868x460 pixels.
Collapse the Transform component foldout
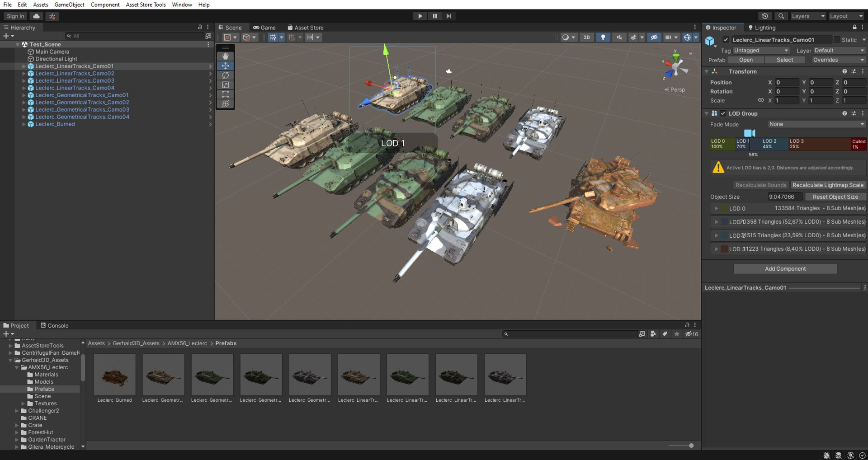click(707, 71)
